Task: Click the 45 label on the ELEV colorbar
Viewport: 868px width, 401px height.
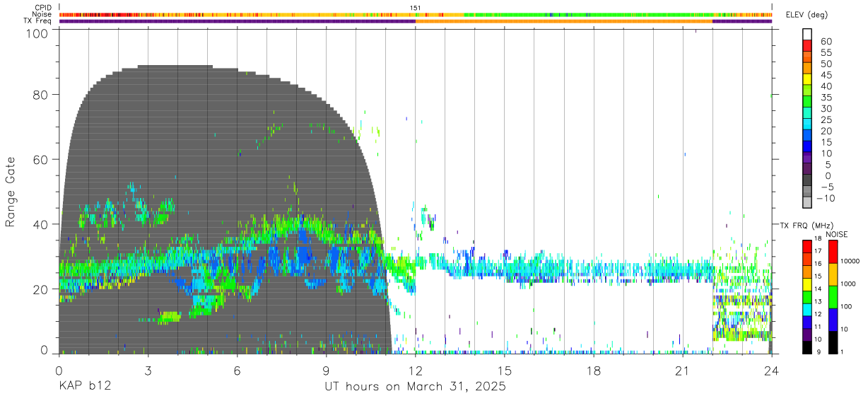Action: pyautogui.click(x=827, y=75)
